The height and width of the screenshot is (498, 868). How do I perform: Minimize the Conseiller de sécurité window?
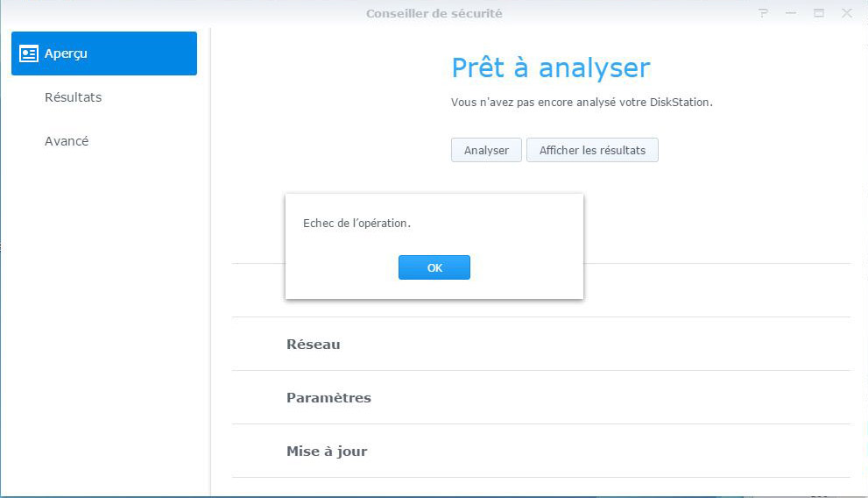click(x=791, y=13)
